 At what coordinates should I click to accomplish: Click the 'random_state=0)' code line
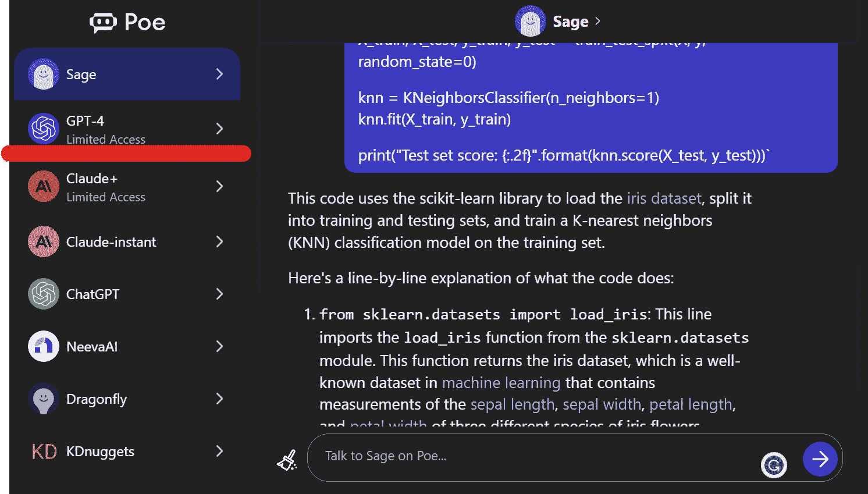coord(417,62)
